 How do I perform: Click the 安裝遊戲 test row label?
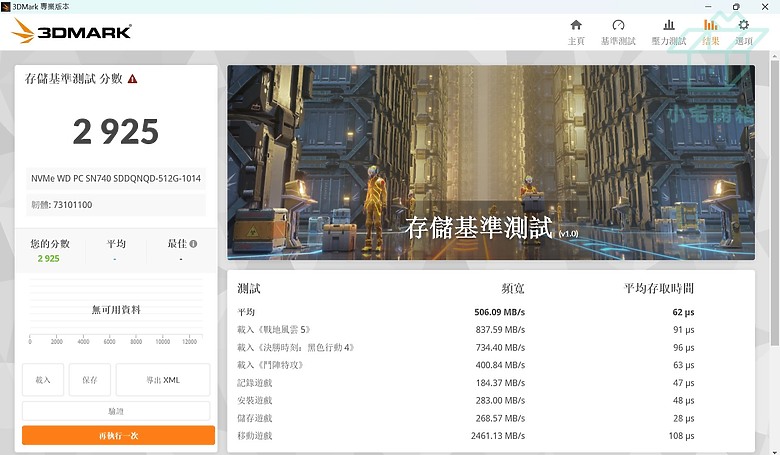tap(254, 400)
